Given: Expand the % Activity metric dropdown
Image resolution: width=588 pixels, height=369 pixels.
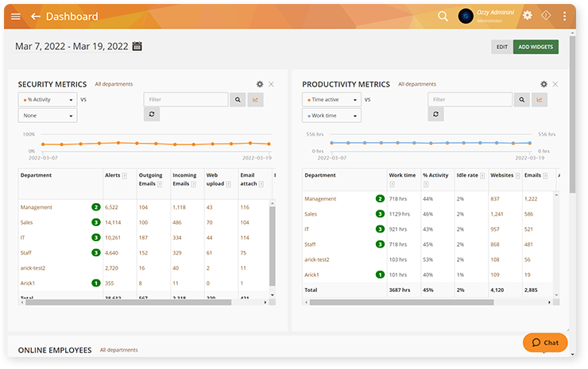Looking at the screenshot, I should pyautogui.click(x=48, y=100).
